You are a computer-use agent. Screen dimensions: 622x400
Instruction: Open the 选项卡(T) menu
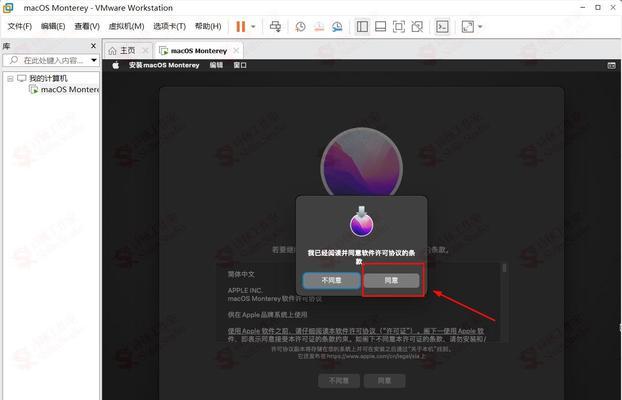click(169, 26)
